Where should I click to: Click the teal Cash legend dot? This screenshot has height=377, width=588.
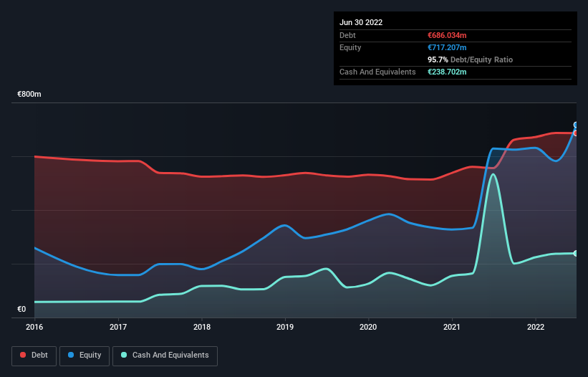click(124, 355)
